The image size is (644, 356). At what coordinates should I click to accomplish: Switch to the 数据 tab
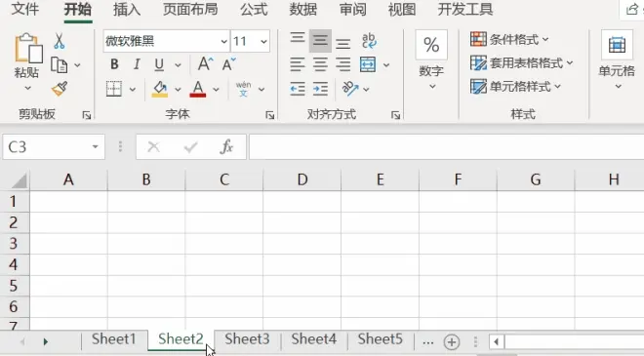[303, 9]
